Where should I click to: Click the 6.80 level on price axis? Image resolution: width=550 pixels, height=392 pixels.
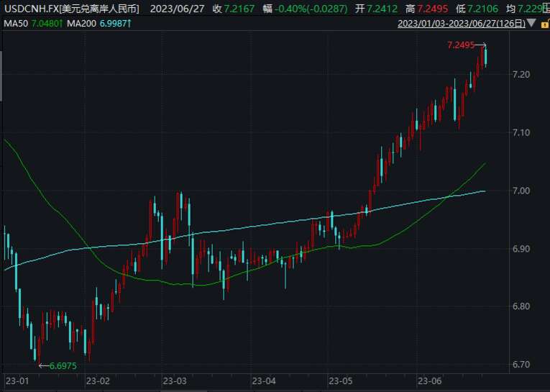pyautogui.click(x=521, y=306)
